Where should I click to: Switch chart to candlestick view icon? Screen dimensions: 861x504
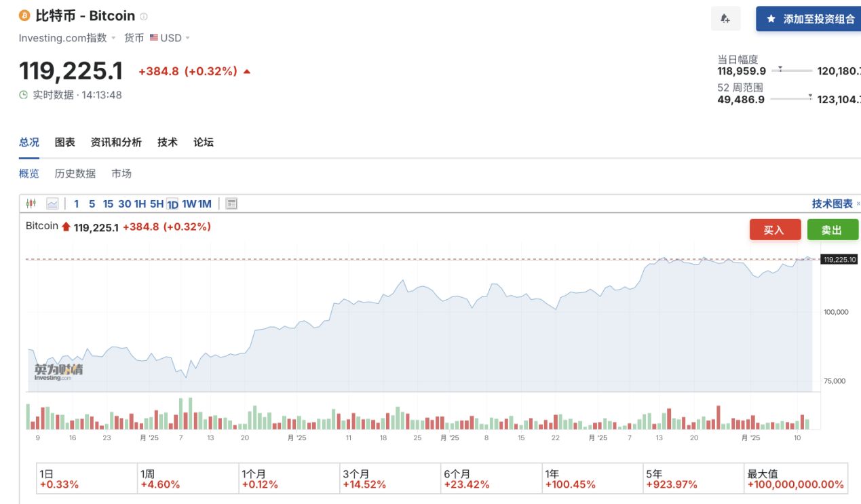[31, 203]
